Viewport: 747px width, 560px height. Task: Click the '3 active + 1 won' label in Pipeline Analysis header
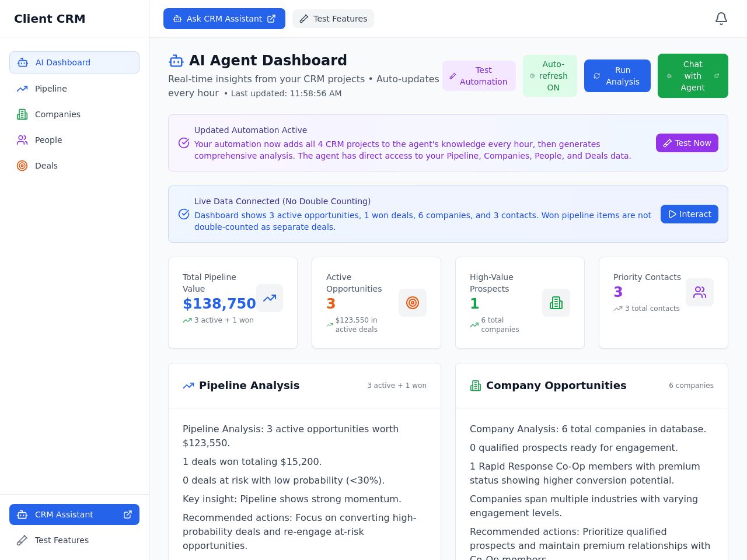click(x=397, y=386)
